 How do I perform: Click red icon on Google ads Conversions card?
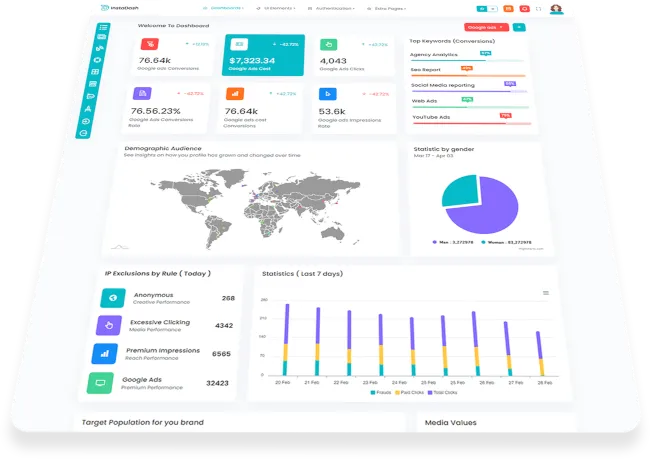[150, 44]
